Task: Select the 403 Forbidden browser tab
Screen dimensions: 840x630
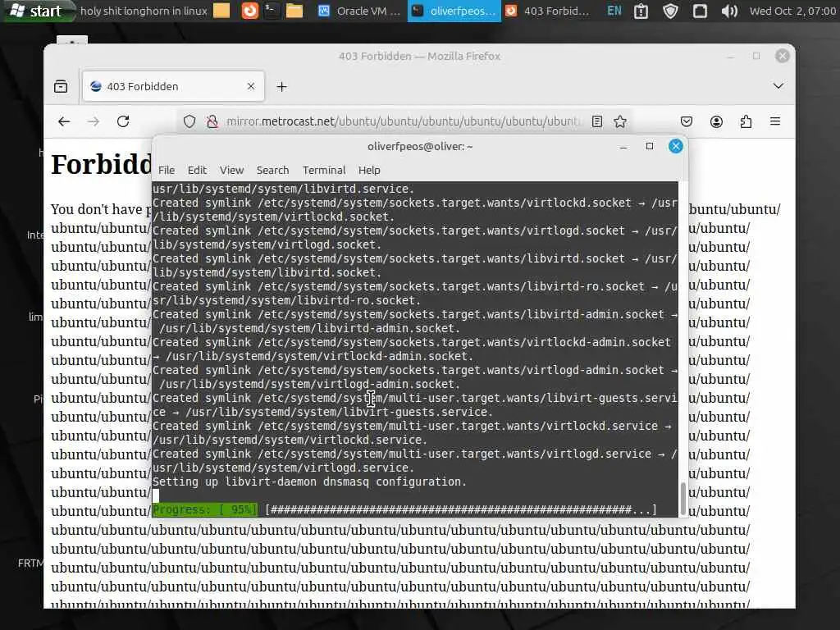Action: [173, 86]
